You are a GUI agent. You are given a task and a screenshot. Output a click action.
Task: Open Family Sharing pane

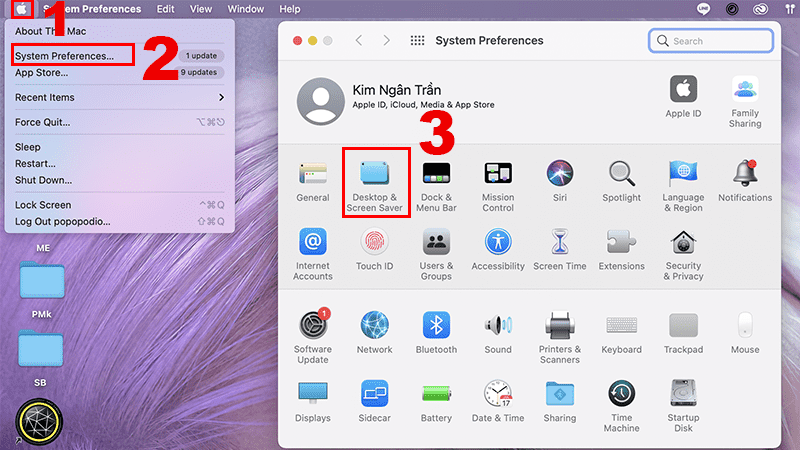tap(745, 102)
